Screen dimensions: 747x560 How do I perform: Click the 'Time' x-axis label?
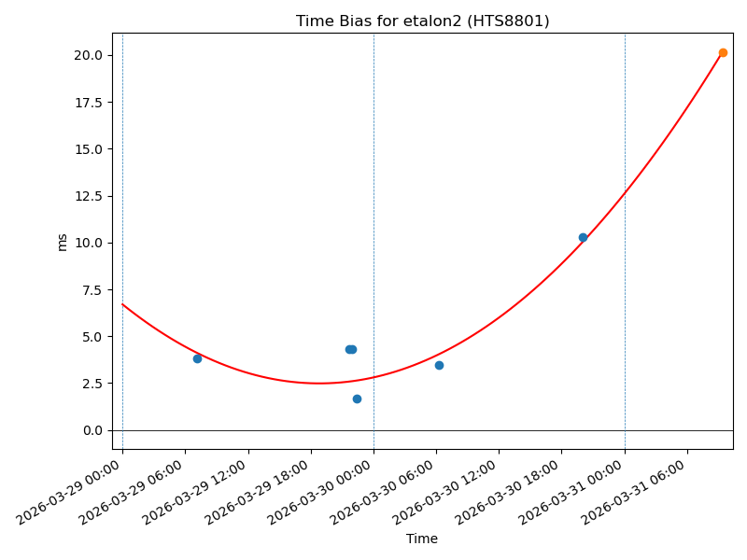tap(422, 539)
